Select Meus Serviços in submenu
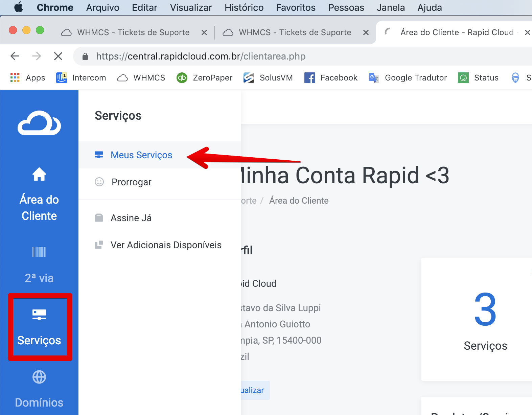Image resolution: width=532 pixels, height=415 pixels. coord(160,155)
